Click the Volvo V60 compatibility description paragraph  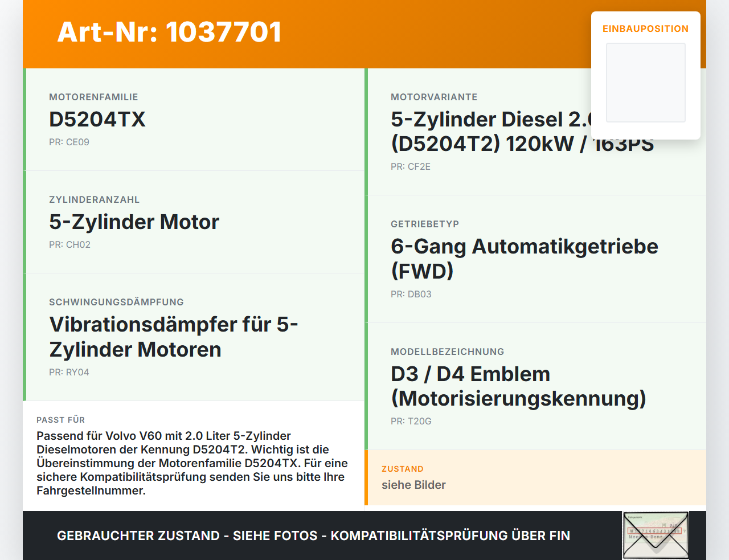pos(193,463)
